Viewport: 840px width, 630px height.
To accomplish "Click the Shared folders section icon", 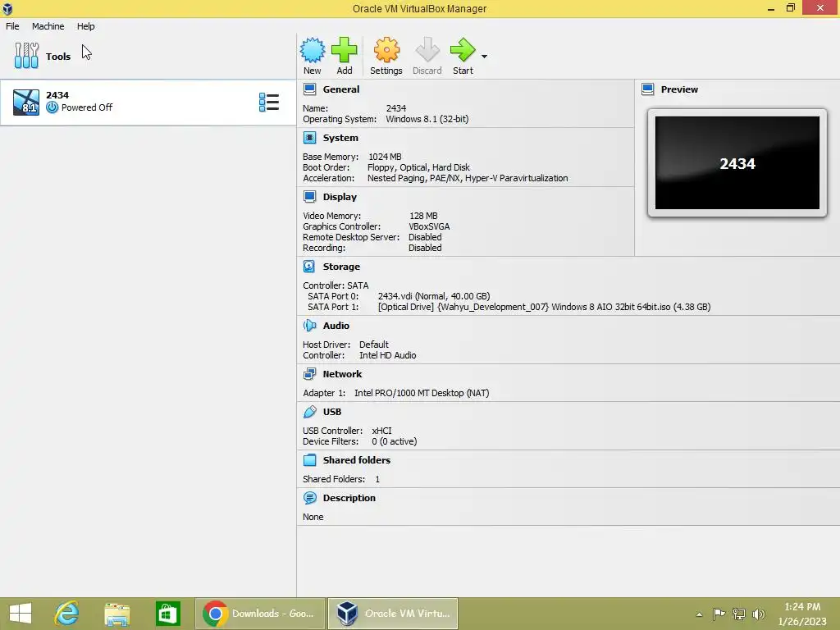I will (309, 459).
